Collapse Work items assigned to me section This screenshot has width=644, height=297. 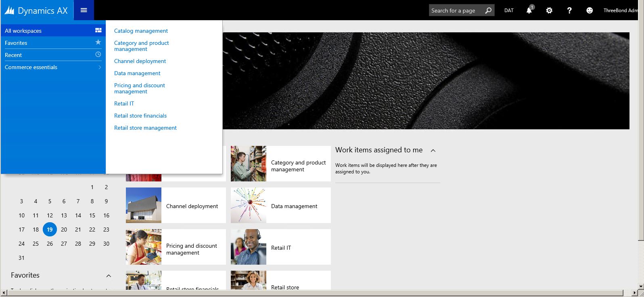tap(433, 150)
